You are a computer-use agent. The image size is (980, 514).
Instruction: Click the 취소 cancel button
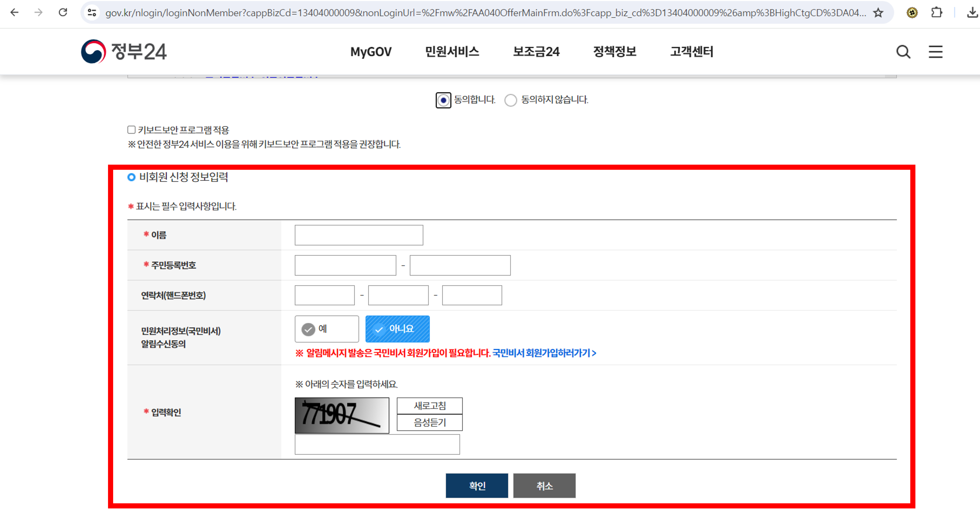pos(544,486)
